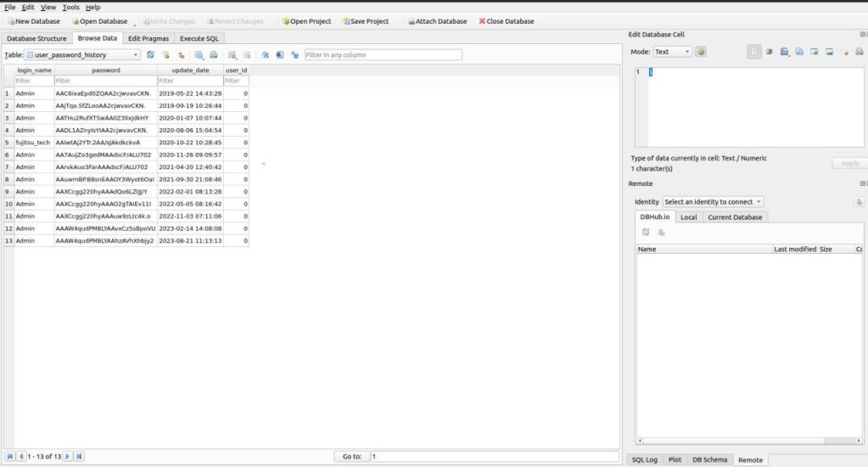
Task: Switch to the Execute SQL tab
Action: (x=199, y=38)
